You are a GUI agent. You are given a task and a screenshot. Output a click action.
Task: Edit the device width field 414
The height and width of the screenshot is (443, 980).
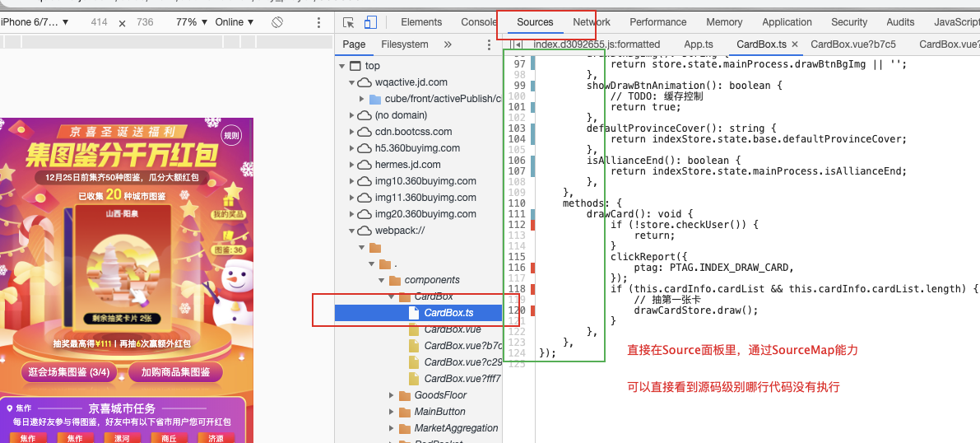tap(99, 22)
